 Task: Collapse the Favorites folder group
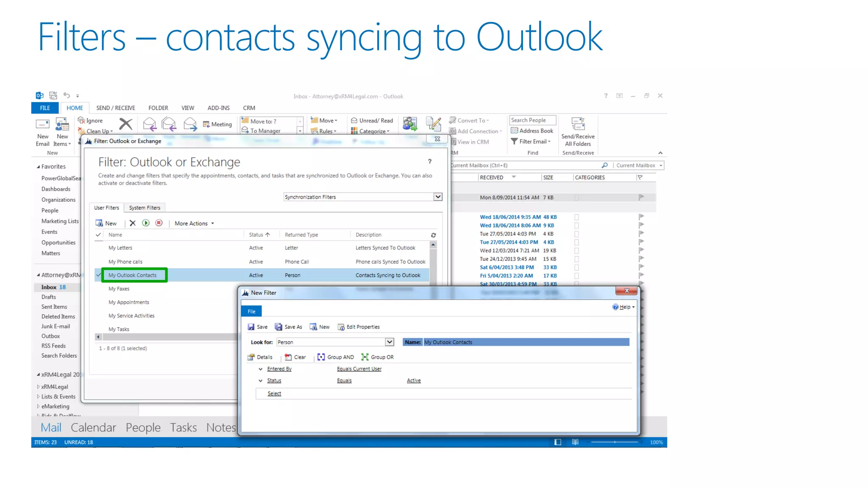tap(38, 166)
